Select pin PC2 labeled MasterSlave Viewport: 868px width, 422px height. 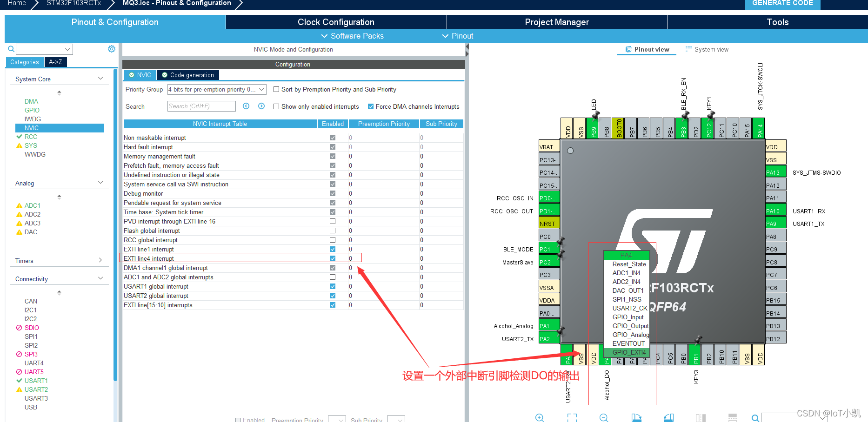tap(549, 262)
